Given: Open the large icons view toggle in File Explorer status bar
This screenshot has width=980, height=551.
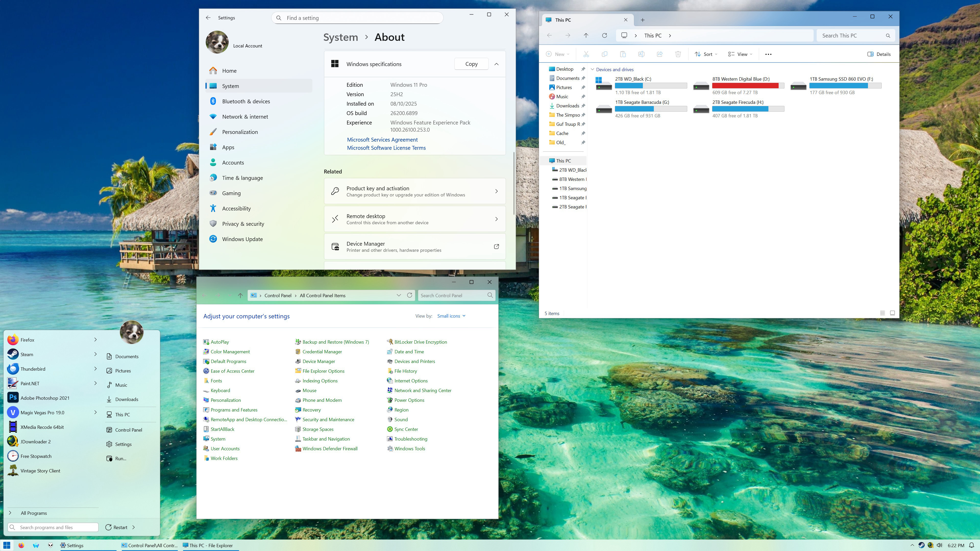Looking at the screenshot, I should (x=892, y=313).
